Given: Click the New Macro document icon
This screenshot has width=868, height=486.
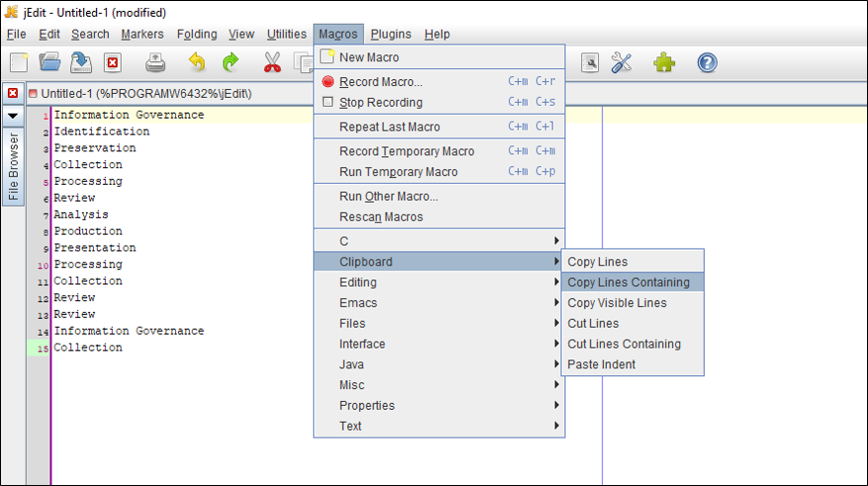Looking at the screenshot, I should coord(327,56).
